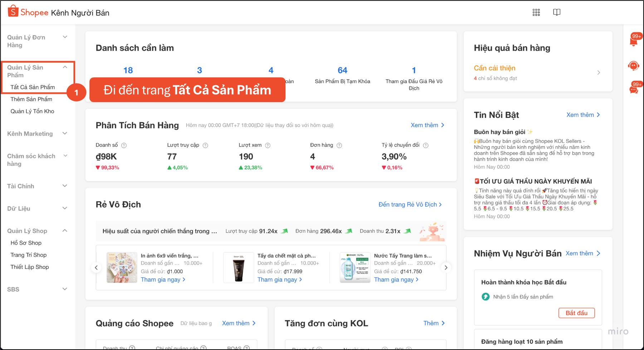Screen dimensions: 644x350
Task: Open the chat messages icon
Action: pos(634,90)
